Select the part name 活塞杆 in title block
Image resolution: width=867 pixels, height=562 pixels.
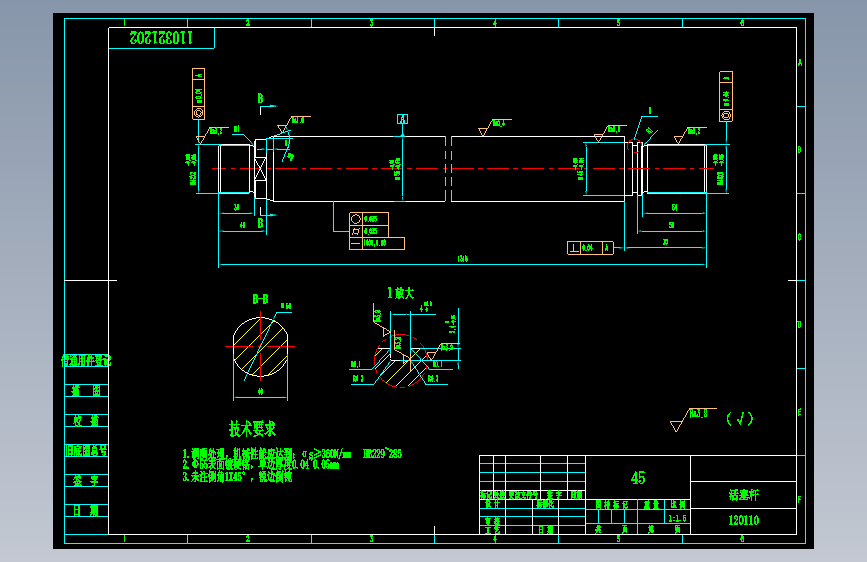[744, 495]
